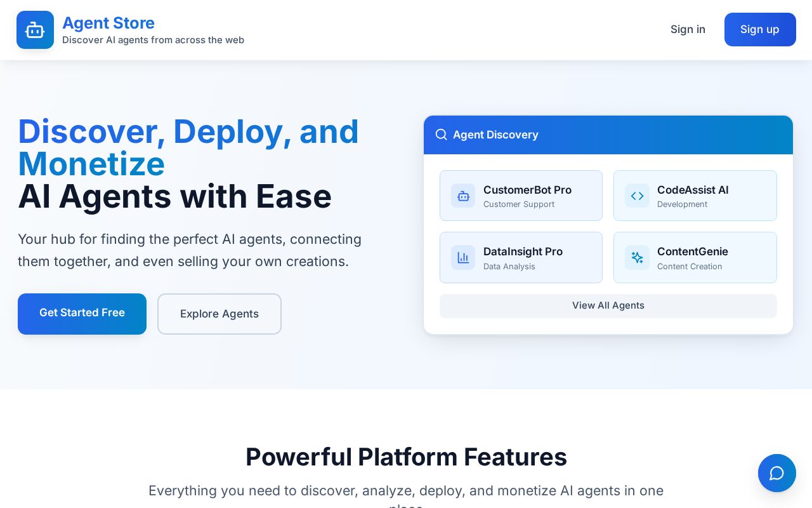The height and width of the screenshot is (508, 812).
Task: Click the DataInsight Pro bar chart icon
Action: 463,257
